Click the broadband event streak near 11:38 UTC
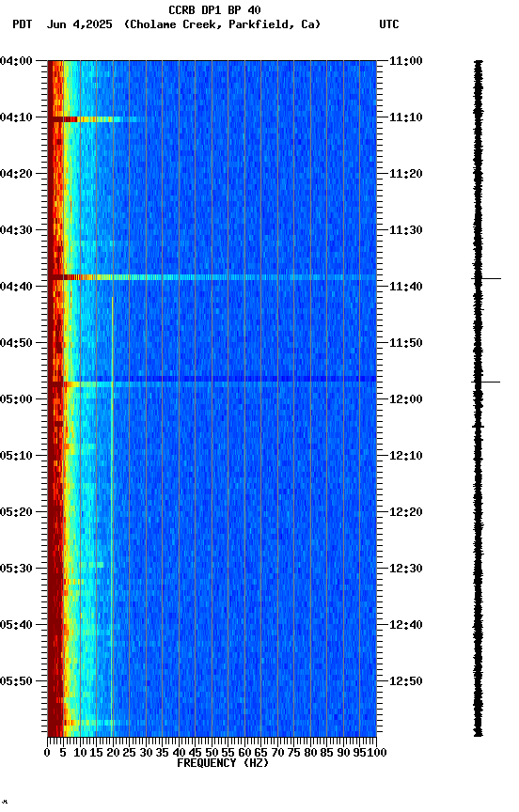Screen dimensions: 519x812 [x=212, y=277]
